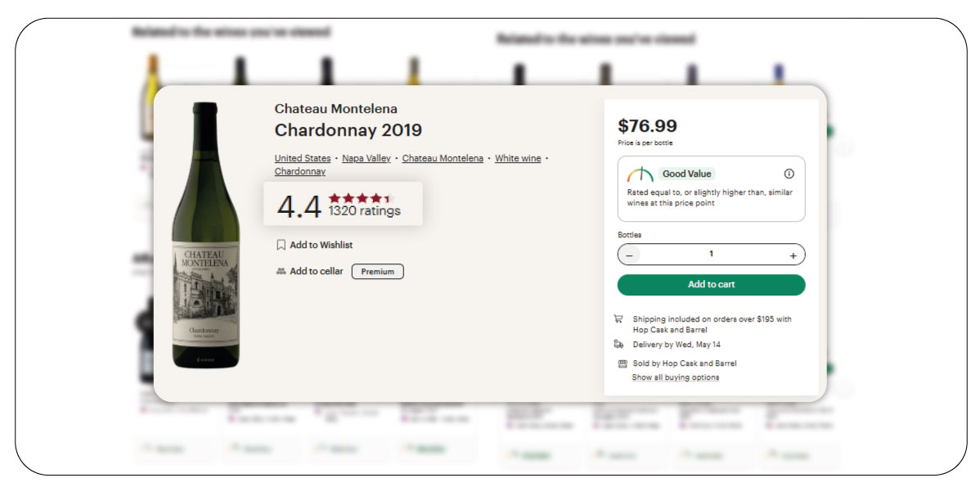Click the star rating icons
The image size is (980, 487).
click(359, 197)
